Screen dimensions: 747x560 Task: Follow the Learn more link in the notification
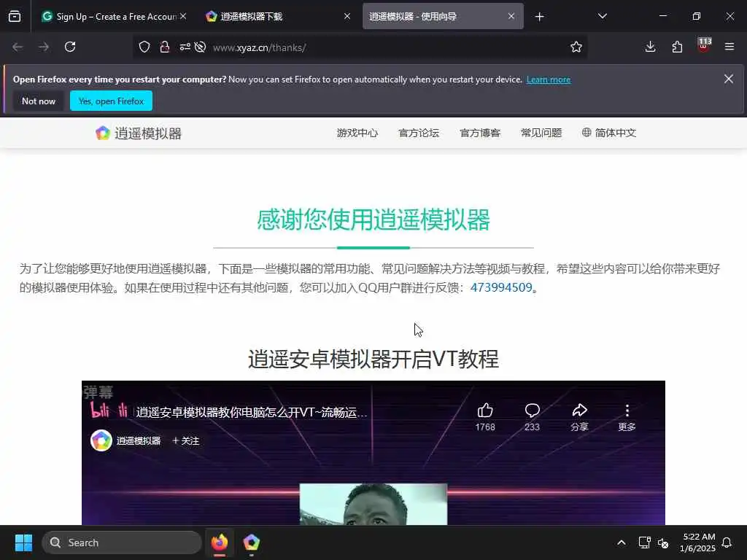pyautogui.click(x=549, y=79)
